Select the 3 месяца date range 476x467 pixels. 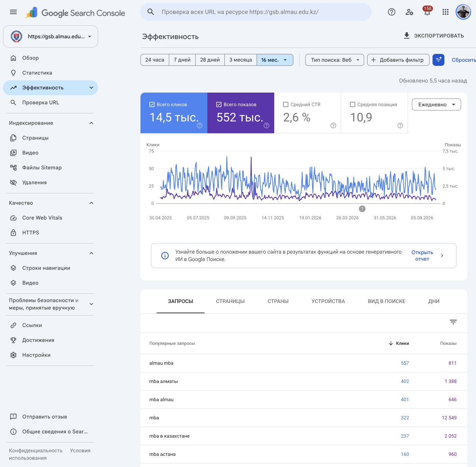pyautogui.click(x=240, y=60)
